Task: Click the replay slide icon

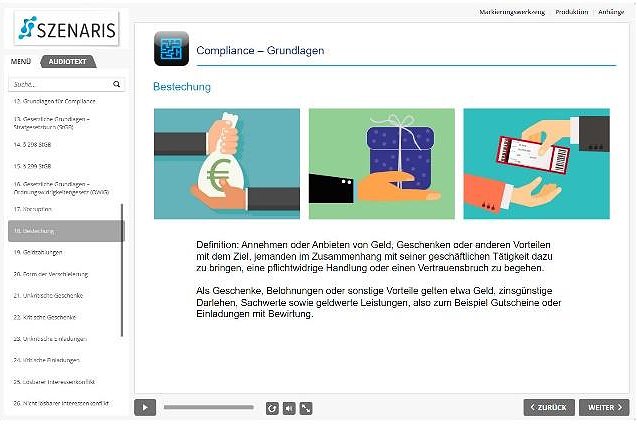Action: 272,408
